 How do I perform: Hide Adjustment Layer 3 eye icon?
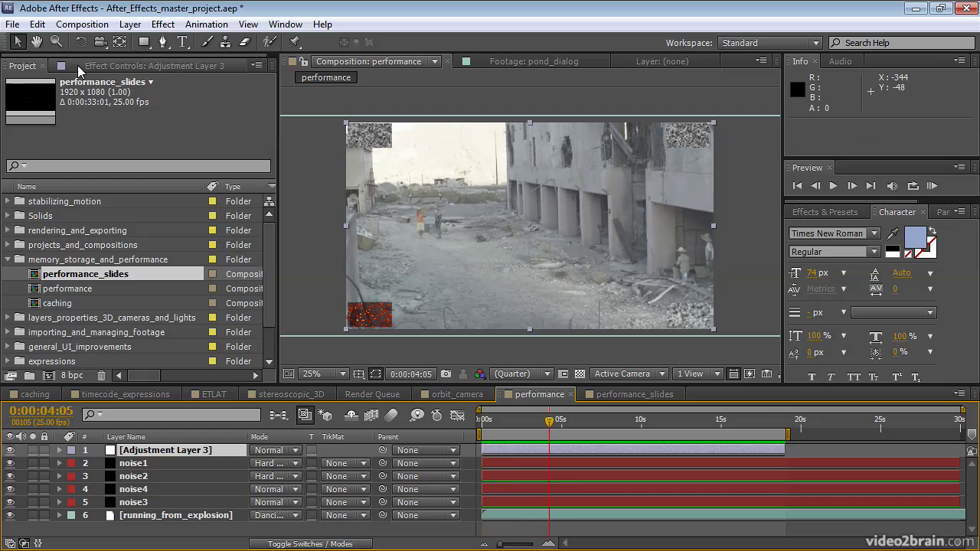pyautogui.click(x=10, y=450)
